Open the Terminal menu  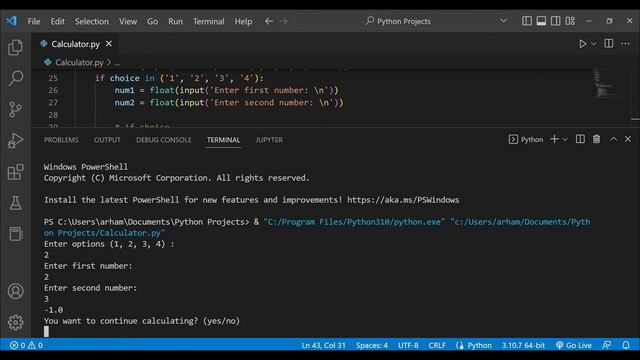pos(209,21)
